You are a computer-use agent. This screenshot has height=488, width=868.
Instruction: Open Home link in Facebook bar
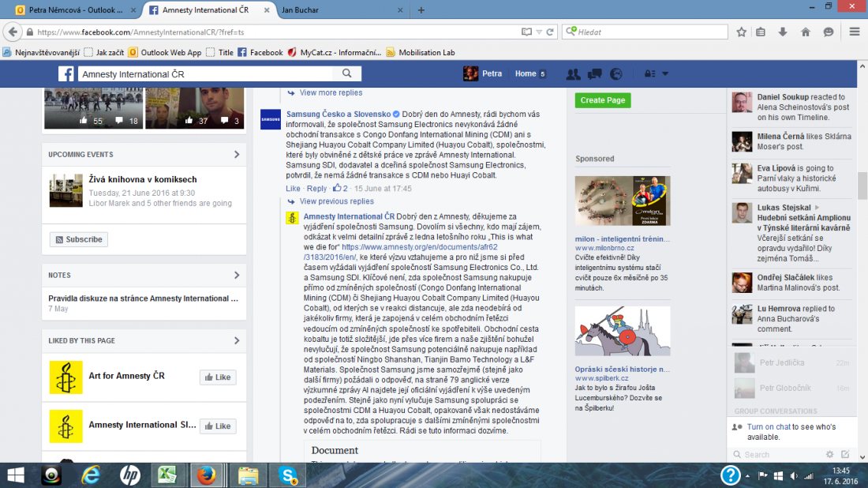pos(526,73)
